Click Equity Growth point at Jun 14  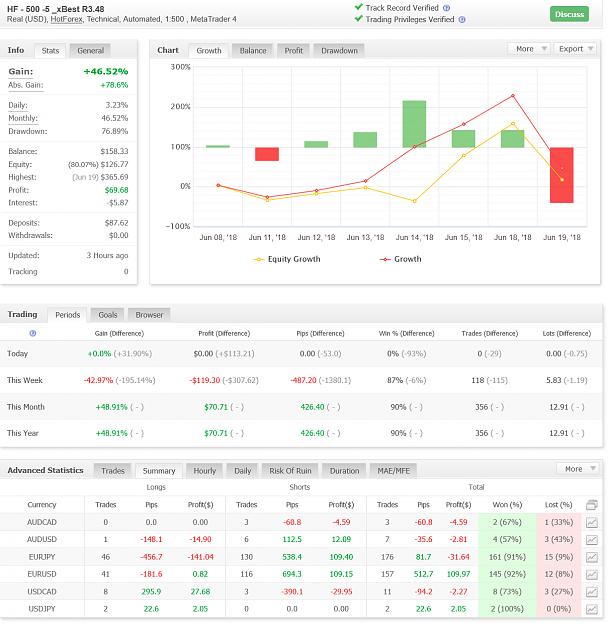(x=415, y=201)
